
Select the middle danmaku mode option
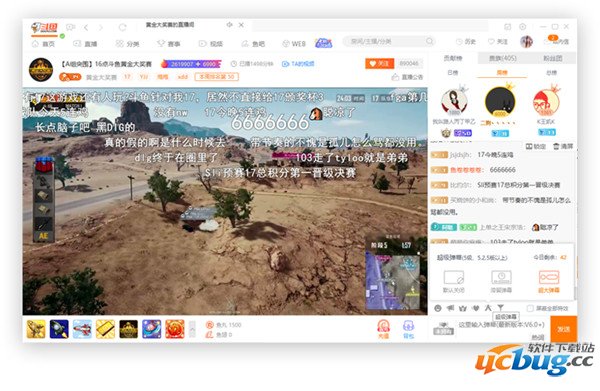[x=501, y=281]
